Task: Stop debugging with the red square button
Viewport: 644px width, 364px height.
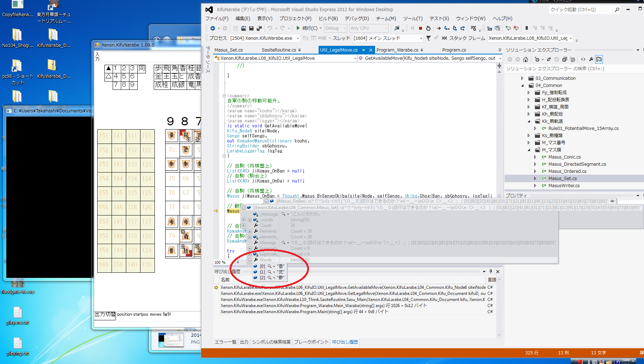Action: click(421, 28)
